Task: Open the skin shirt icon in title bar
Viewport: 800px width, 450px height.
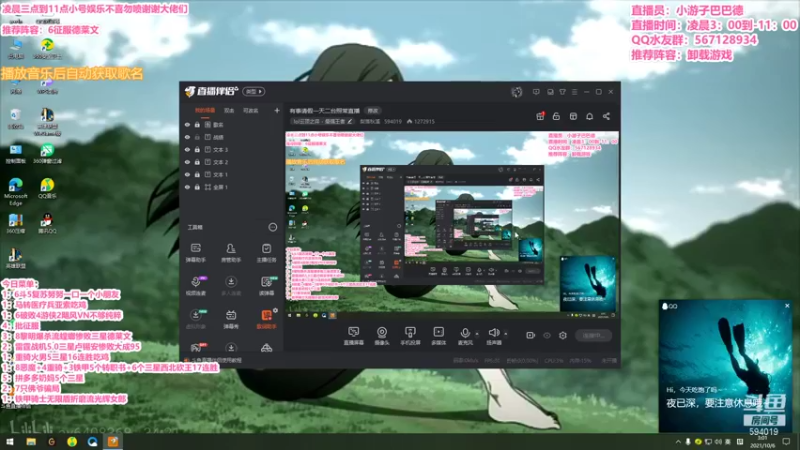Action: coord(562,92)
